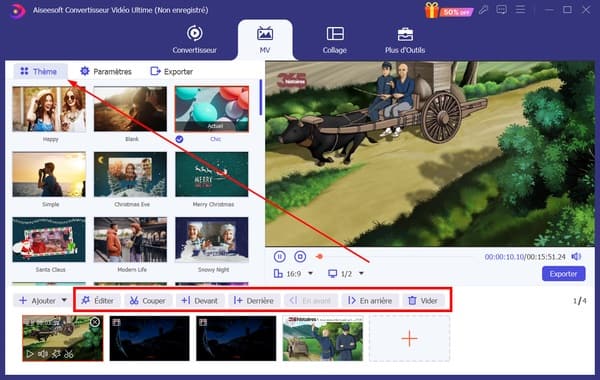Click the video preview area
This screenshot has height=380, width=600.
(x=430, y=154)
